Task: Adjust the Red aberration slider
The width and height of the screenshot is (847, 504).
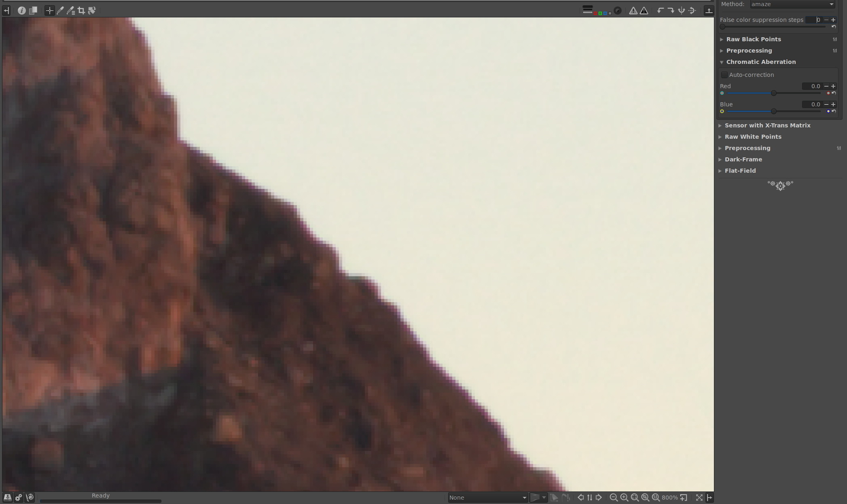Action: pos(774,93)
